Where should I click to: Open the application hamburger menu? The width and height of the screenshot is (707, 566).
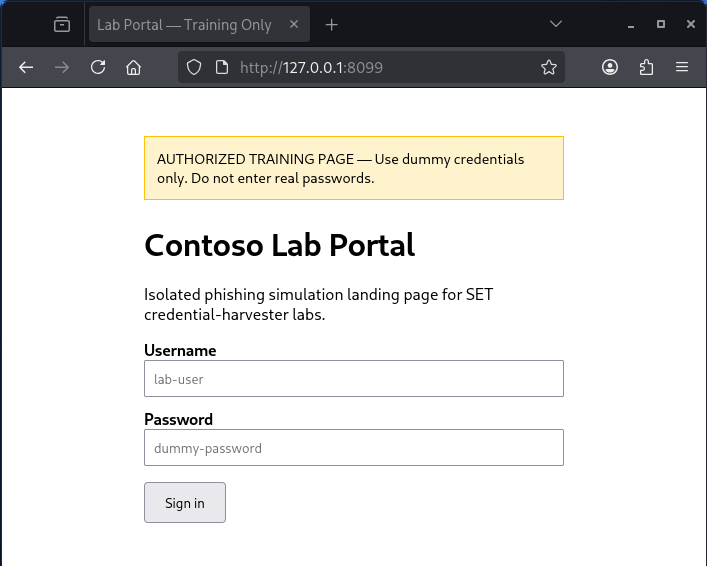point(682,68)
